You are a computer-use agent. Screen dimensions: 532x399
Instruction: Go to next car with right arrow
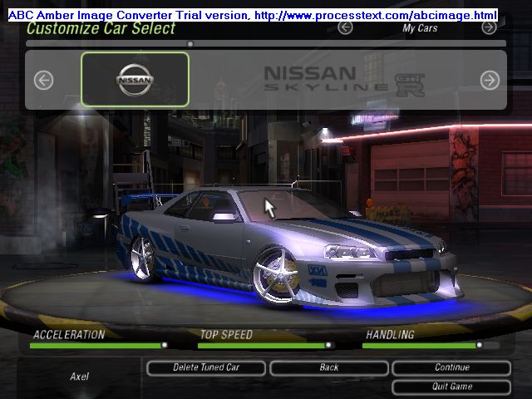coord(490,81)
